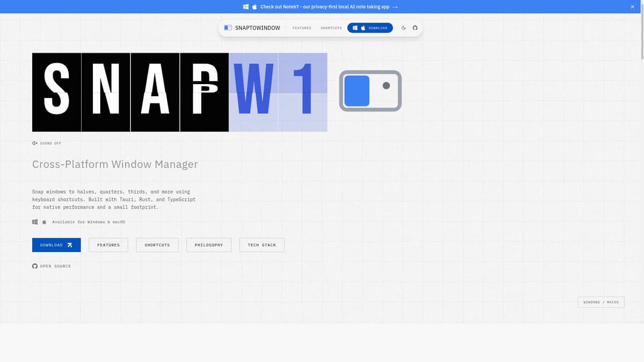Click the Cross-Platform Window Manager heading
Screen dimensions: 644x362
115,164
